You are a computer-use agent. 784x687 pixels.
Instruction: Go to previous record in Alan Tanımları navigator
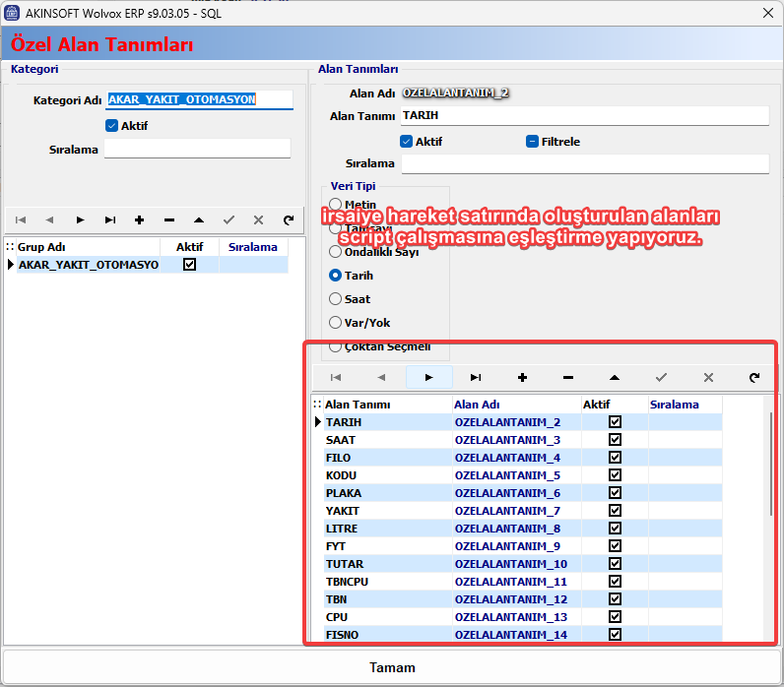[x=382, y=377]
